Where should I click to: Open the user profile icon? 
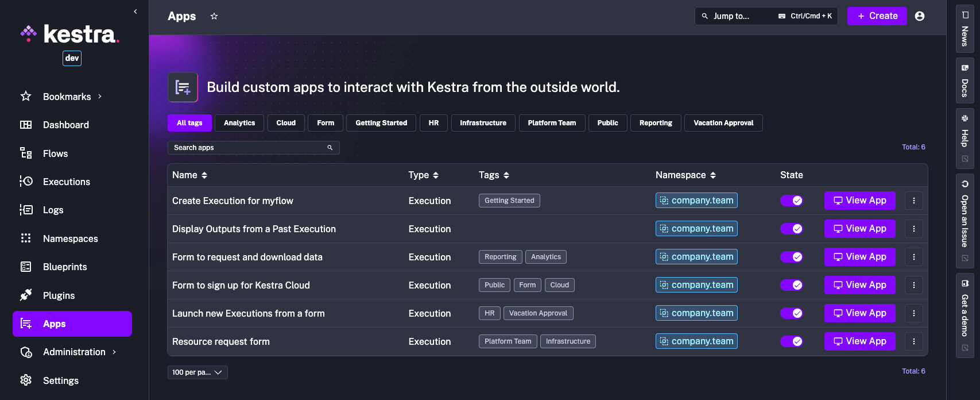tap(920, 16)
